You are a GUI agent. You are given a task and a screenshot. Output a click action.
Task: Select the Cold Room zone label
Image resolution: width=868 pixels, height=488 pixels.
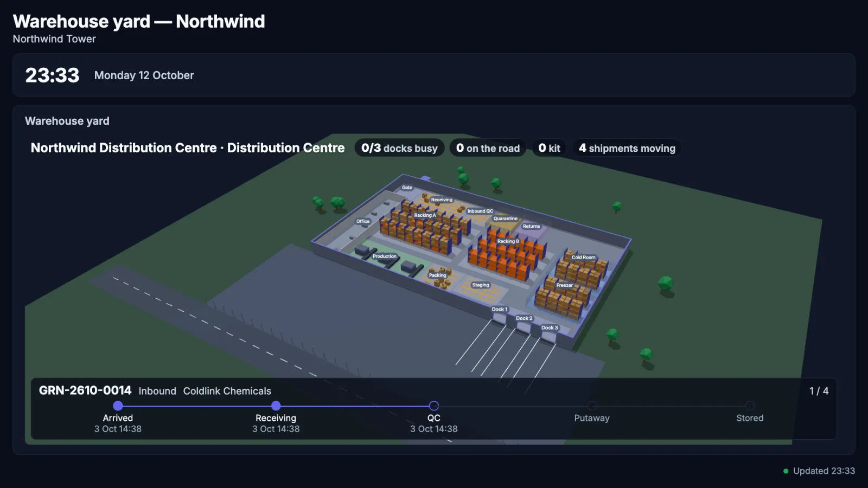click(583, 258)
